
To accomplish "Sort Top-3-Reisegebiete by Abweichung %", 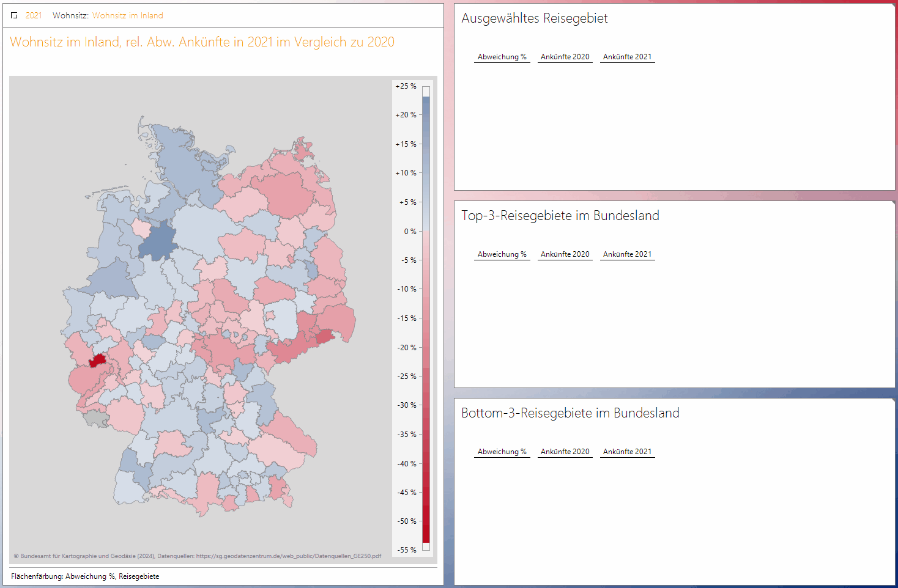I will (x=502, y=254).
